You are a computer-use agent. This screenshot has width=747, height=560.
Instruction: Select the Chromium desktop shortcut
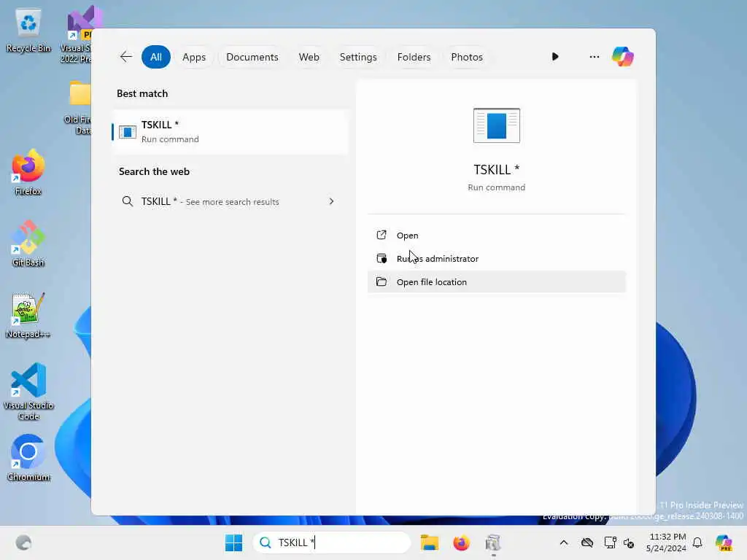28,458
